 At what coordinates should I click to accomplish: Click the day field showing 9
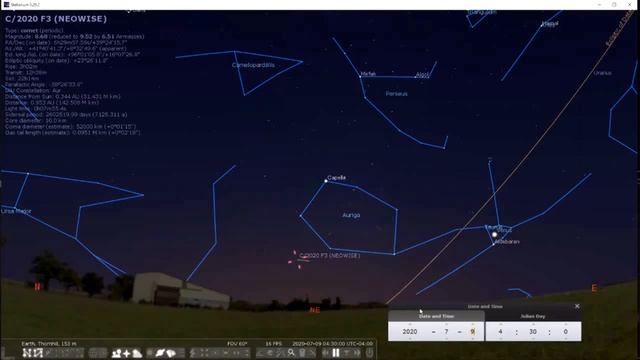click(473, 331)
